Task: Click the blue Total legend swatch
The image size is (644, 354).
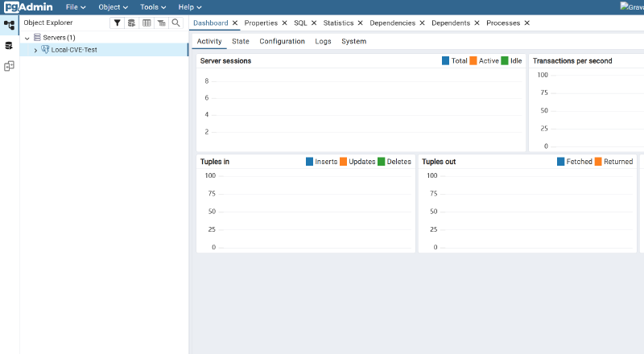Action: coord(445,61)
